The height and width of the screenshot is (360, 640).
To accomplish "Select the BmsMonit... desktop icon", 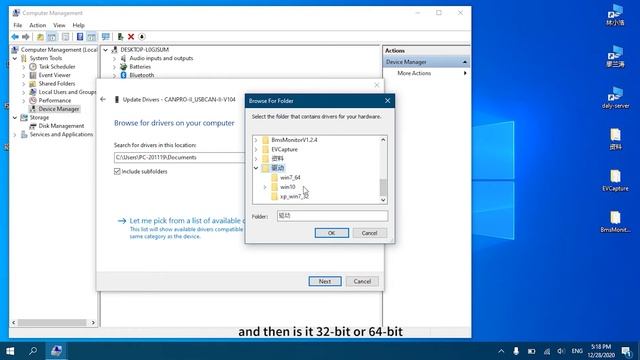I will point(615,222).
